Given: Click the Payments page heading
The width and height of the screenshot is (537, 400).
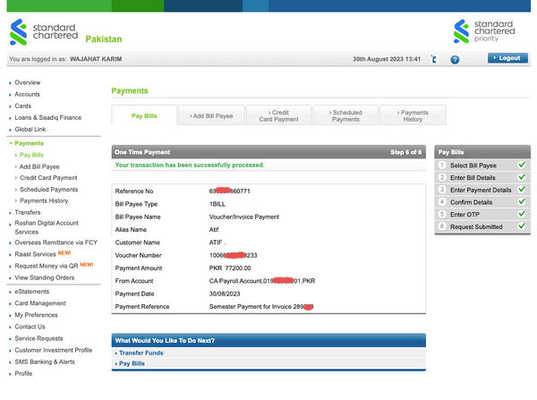Looking at the screenshot, I should tap(129, 91).
